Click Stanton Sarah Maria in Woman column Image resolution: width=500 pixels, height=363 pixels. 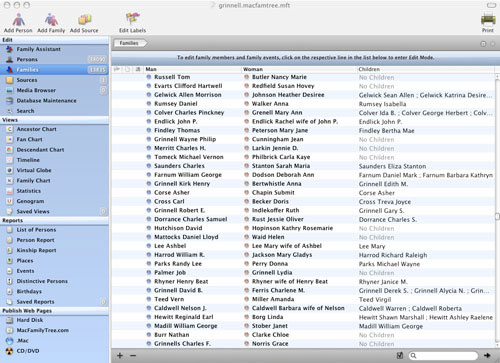281,166
